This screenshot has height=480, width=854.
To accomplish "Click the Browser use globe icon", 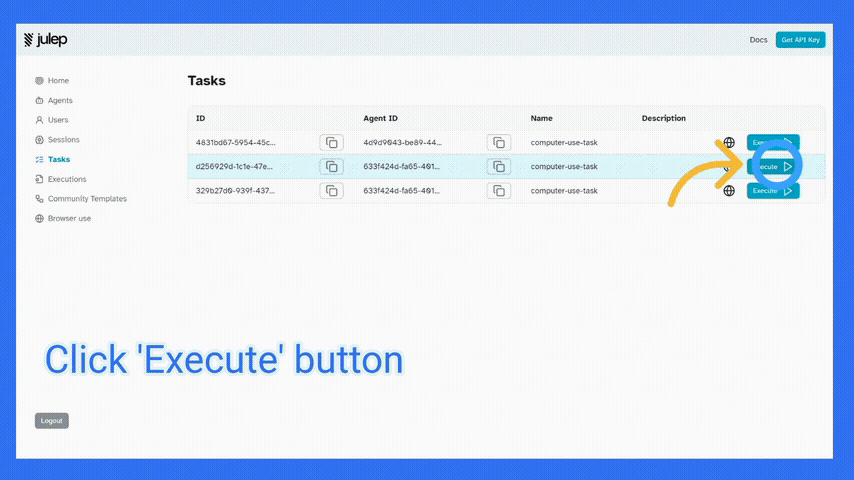I will (39, 218).
